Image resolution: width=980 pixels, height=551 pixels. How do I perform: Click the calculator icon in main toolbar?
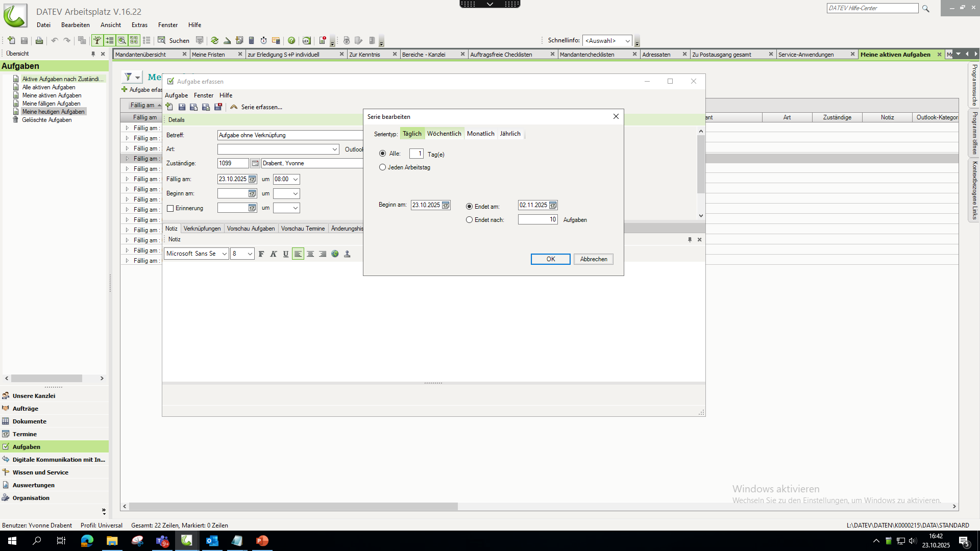click(x=251, y=40)
